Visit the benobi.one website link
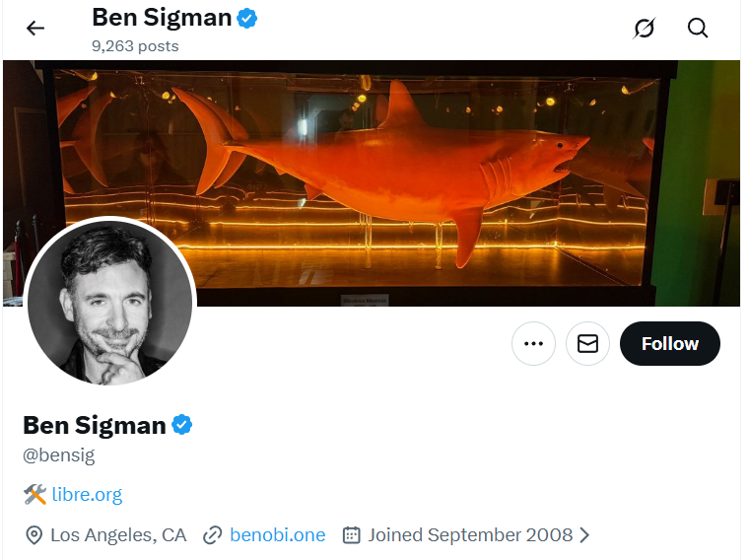The image size is (749, 560). pyautogui.click(x=277, y=535)
